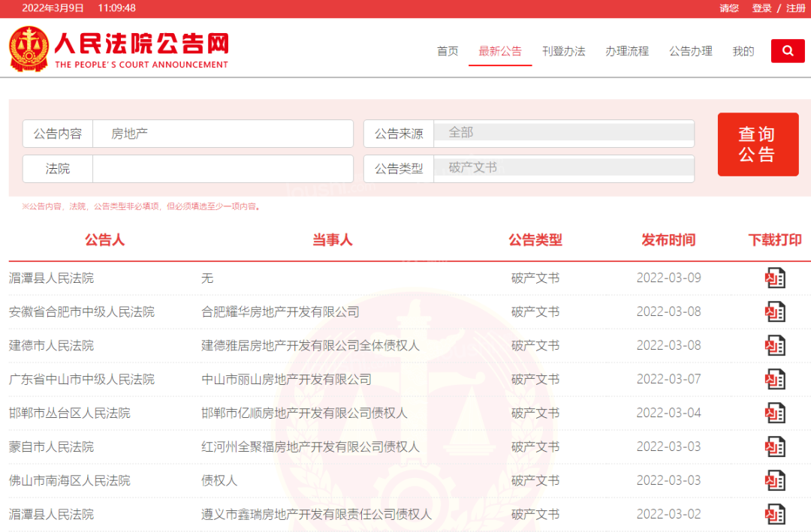Click the date 2022-03-02
The width and height of the screenshot is (811, 532).
[x=669, y=515]
